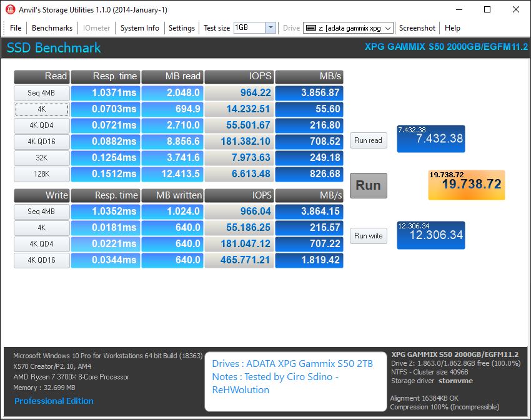
Task: Click the write IOPS value 465.771.21
Action: [x=239, y=260]
